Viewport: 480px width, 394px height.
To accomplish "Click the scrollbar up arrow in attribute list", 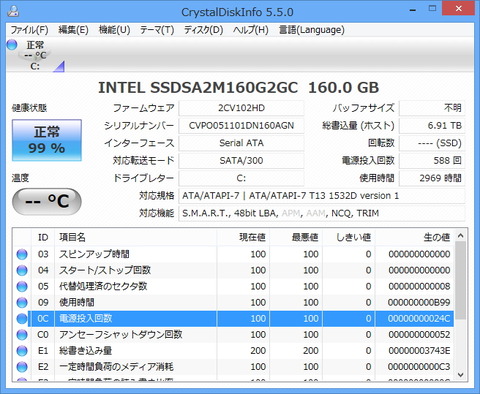I will pos(461,236).
